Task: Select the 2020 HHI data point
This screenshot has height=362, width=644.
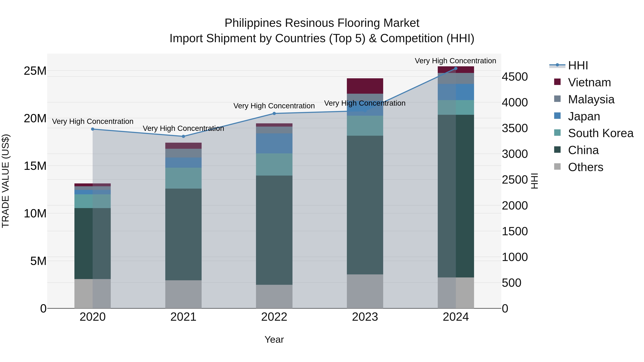Action: pyautogui.click(x=92, y=129)
